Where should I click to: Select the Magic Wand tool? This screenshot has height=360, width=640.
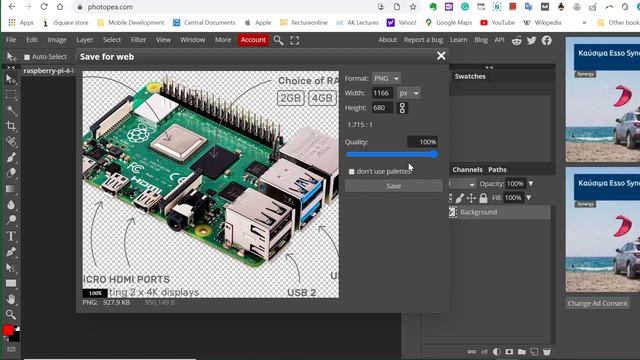[11, 110]
